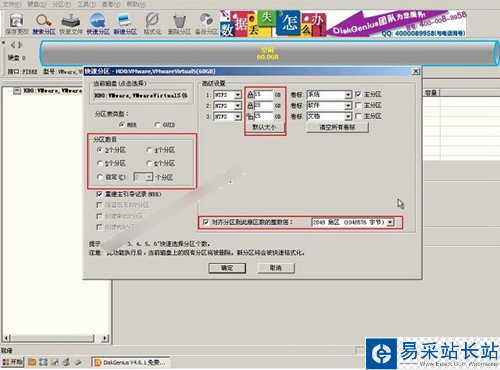Toggle rebuild master boot record (MBR) checkbox

99,194
